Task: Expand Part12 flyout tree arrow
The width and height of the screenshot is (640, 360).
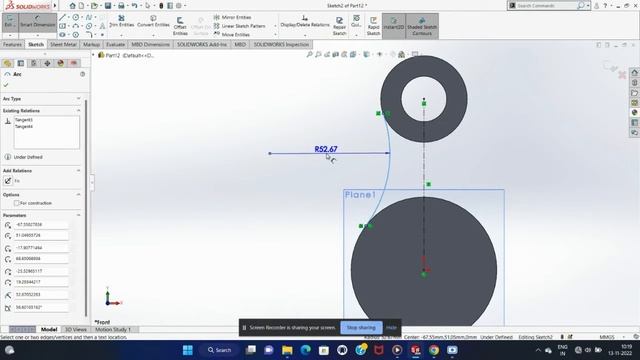Action: (x=93, y=55)
